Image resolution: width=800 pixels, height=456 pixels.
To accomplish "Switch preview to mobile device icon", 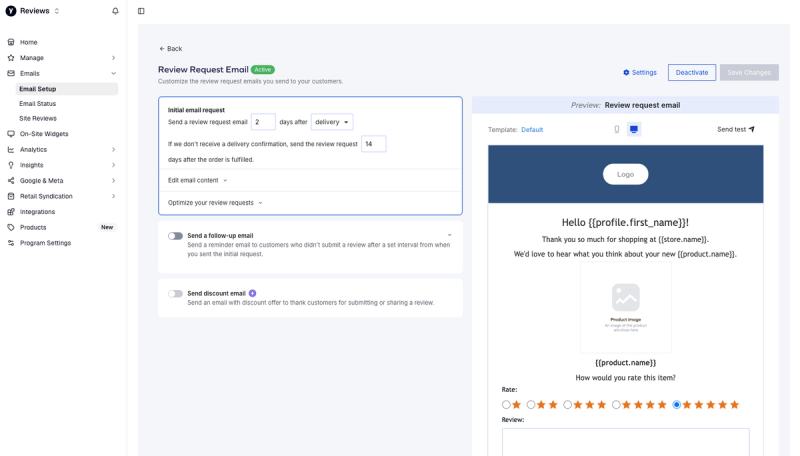I will [617, 130].
